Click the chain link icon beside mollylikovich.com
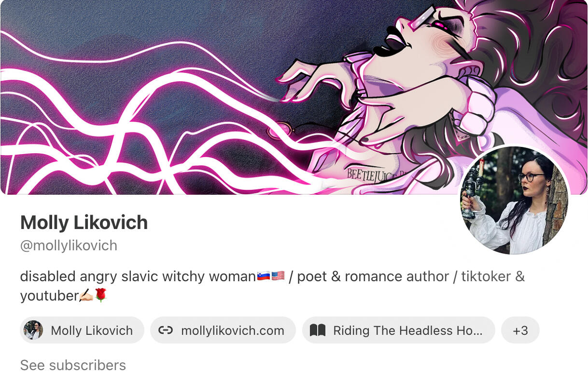This screenshot has height=373, width=588. 166,330
